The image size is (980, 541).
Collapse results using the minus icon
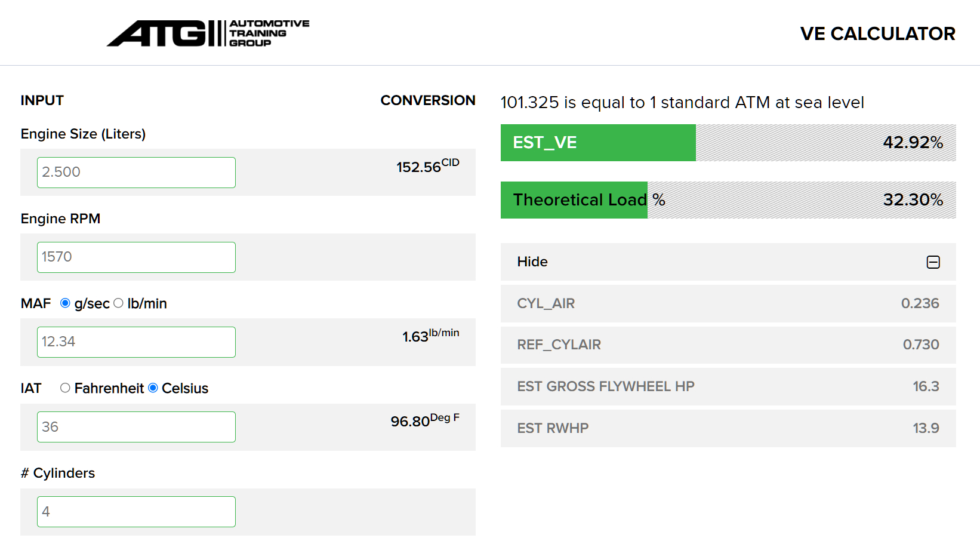933,262
